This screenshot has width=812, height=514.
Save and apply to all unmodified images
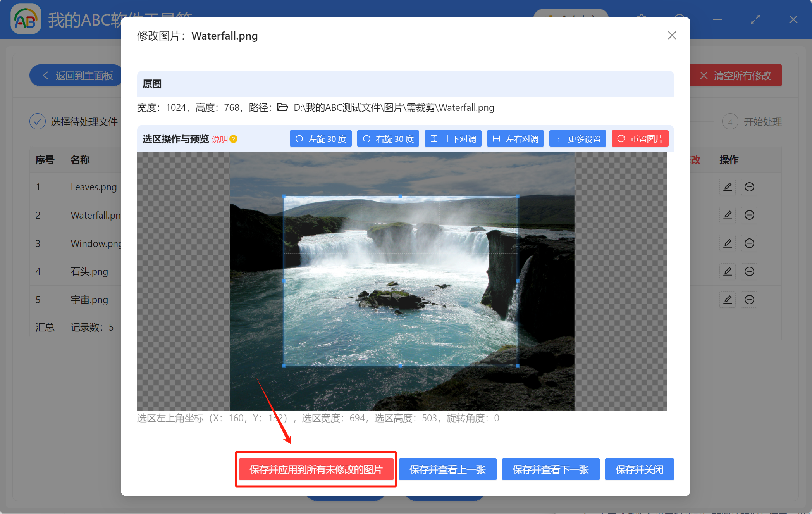tap(316, 469)
